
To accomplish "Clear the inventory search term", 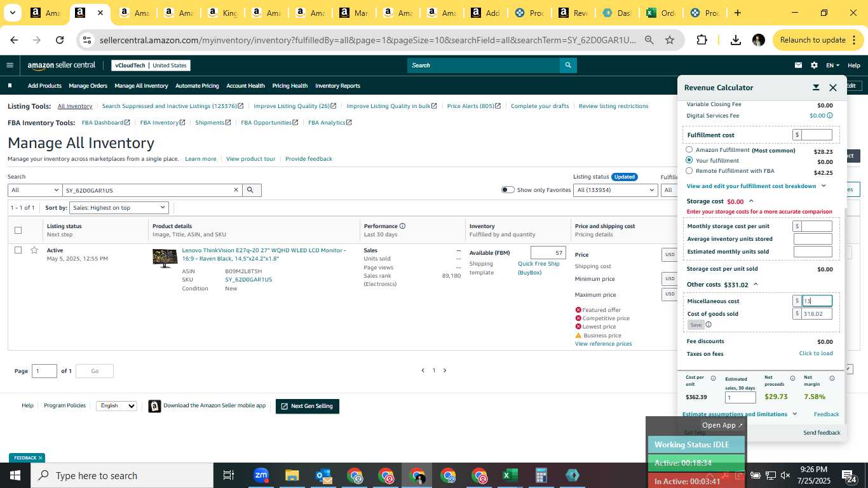I will tap(236, 190).
